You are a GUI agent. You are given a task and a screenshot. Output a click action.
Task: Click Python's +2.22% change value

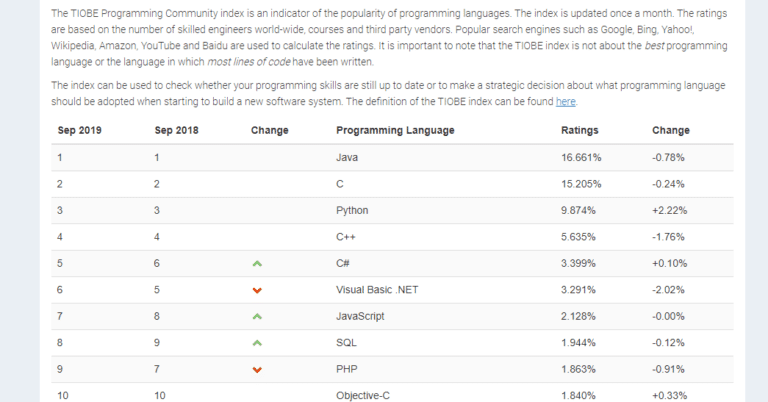(670, 211)
